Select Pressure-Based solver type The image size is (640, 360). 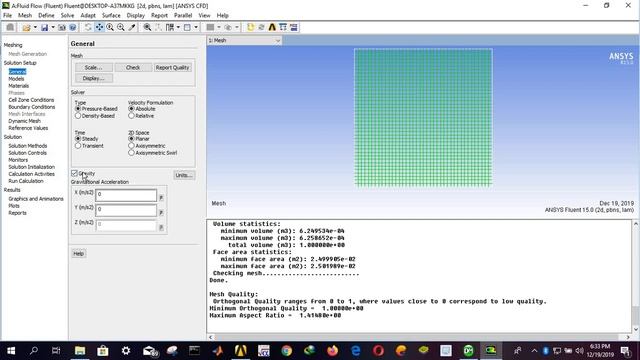(78, 109)
